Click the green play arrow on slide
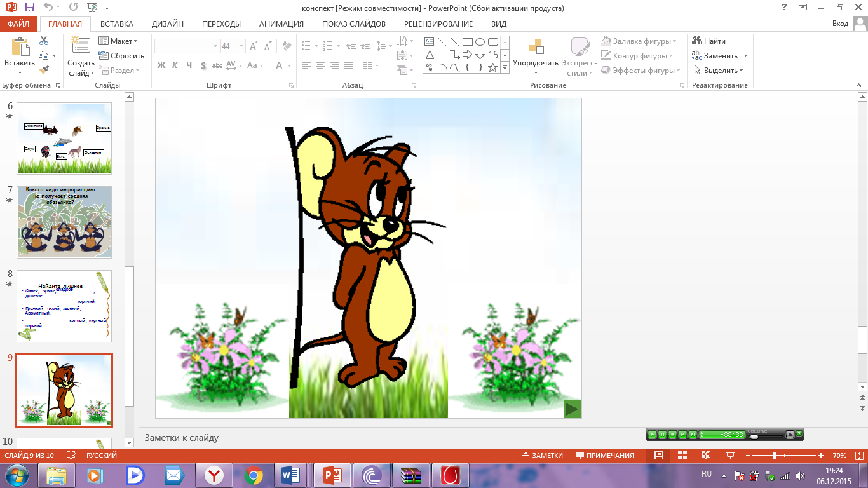 573,409
